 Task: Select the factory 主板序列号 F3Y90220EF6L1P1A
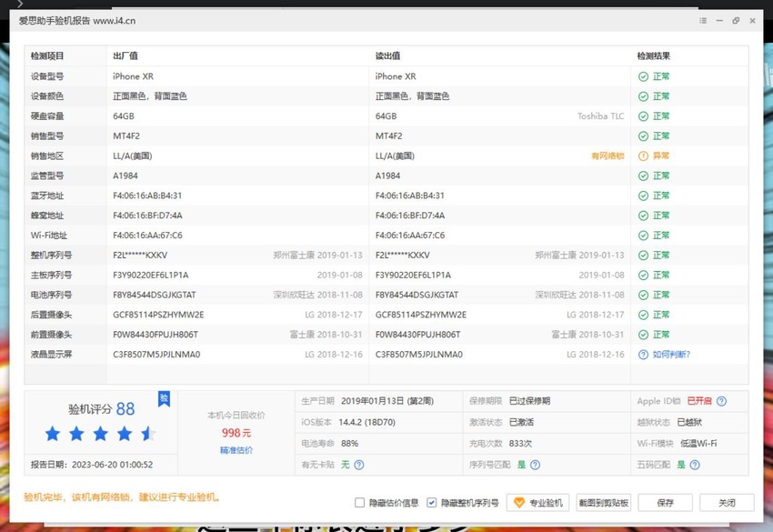(x=150, y=276)
